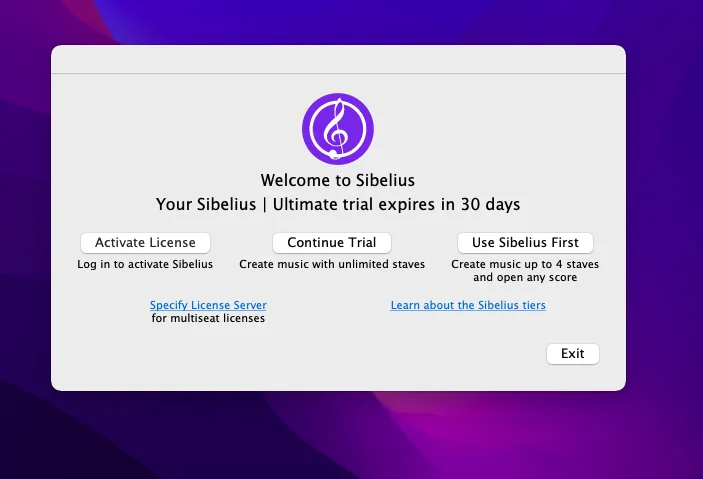Click the purple Sibelius treble clef logo
703x479 pixels.
tap(338, 129)
